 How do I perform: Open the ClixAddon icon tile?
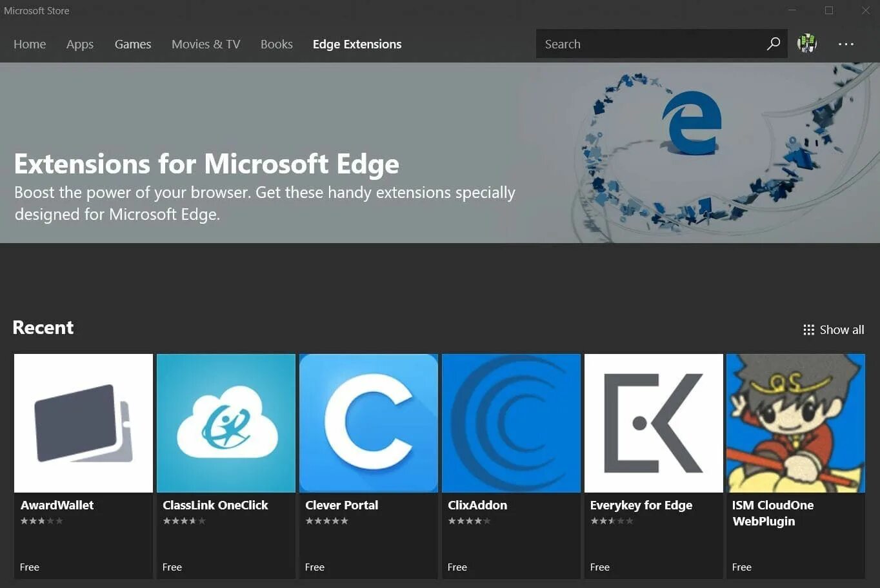click(511, 423)
